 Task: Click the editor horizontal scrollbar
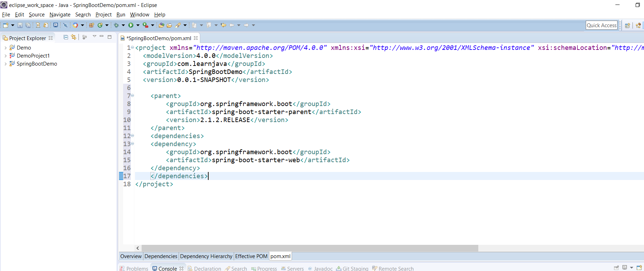click(309, 248)
